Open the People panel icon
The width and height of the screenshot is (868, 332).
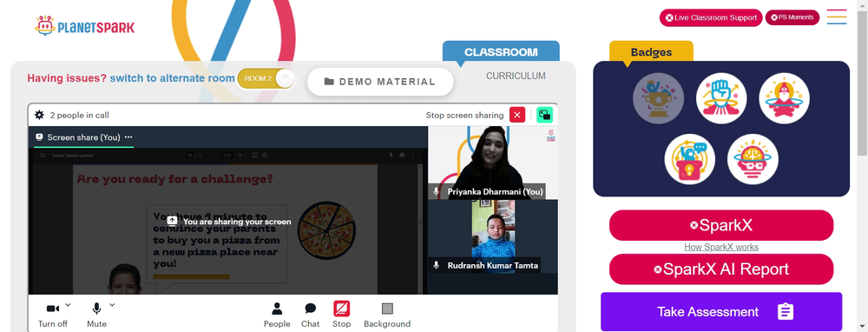pos(277,309)
